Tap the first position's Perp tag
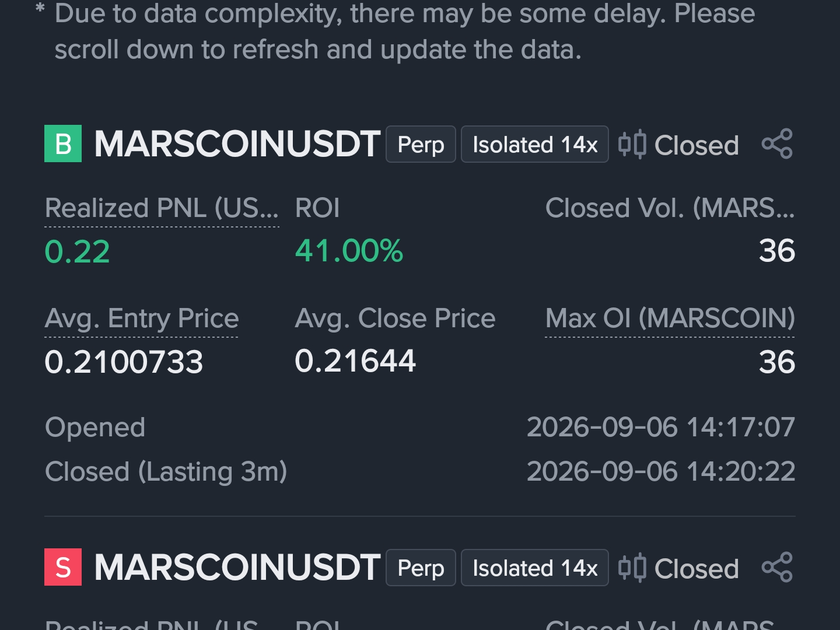The width and height of the screenshot is (840, 630). click(x=421, y=144)
